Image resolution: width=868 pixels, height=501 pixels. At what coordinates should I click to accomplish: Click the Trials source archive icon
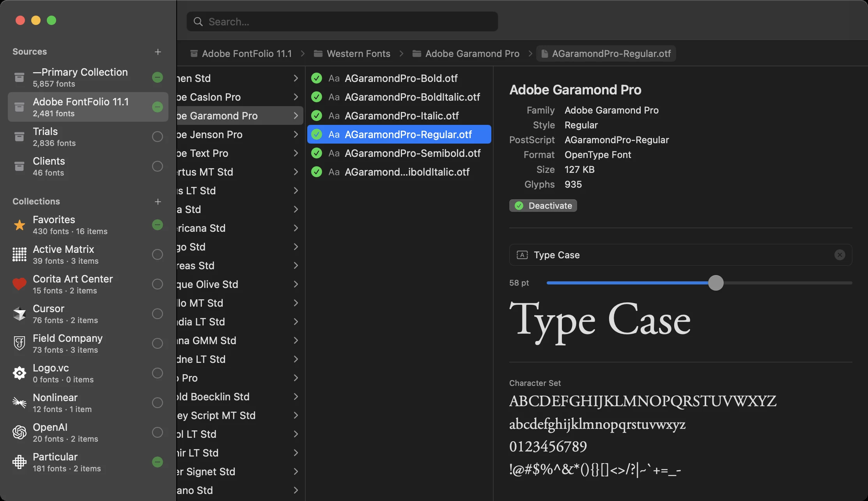click(x=19, y=137)
